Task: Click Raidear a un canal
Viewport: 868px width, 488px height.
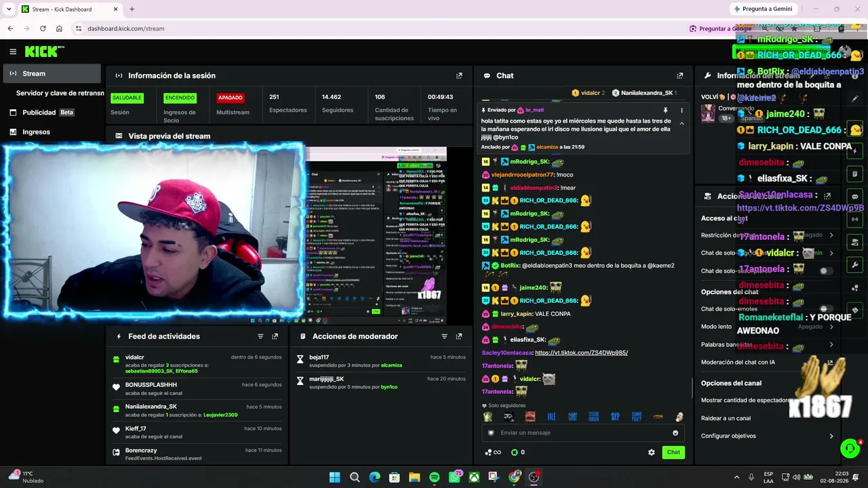Action: click(726, 418)
